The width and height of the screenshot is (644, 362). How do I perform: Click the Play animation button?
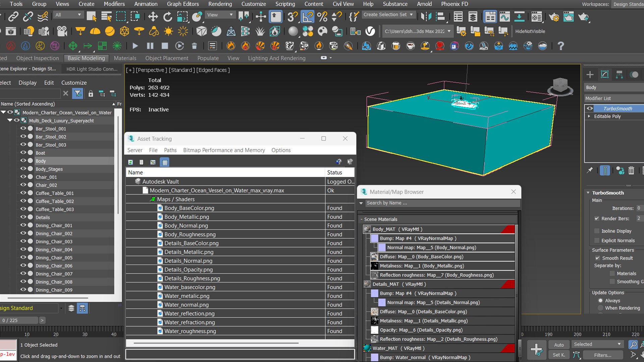[135, 46]
